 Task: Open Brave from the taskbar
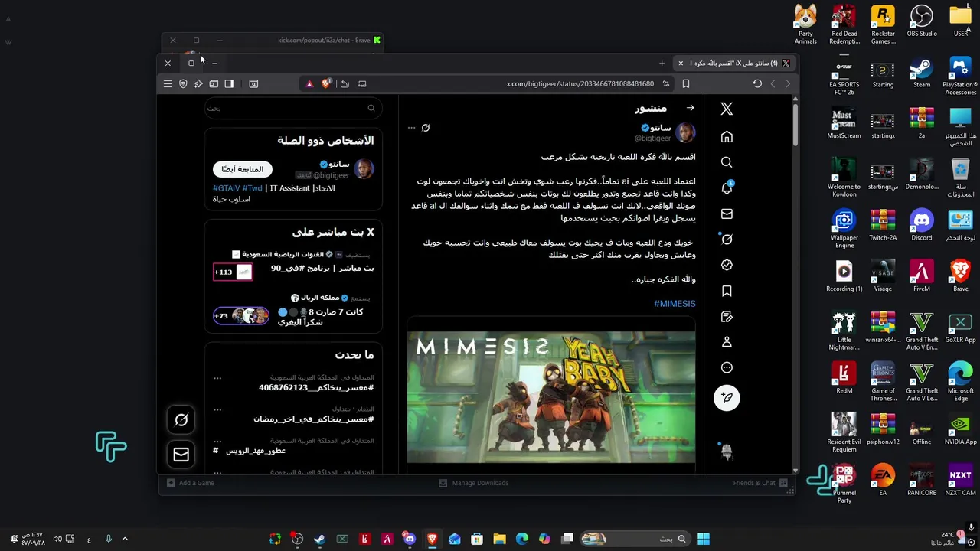click(432, 539)
